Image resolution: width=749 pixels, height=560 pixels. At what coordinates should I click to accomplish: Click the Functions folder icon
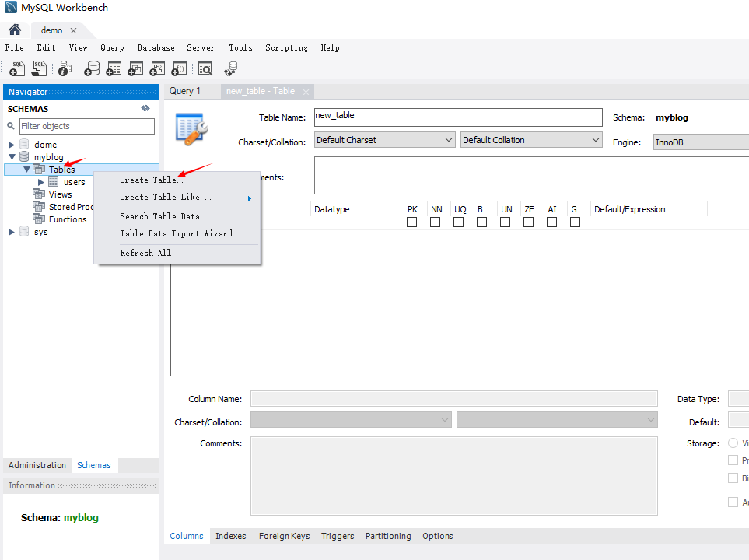[39, 219]
